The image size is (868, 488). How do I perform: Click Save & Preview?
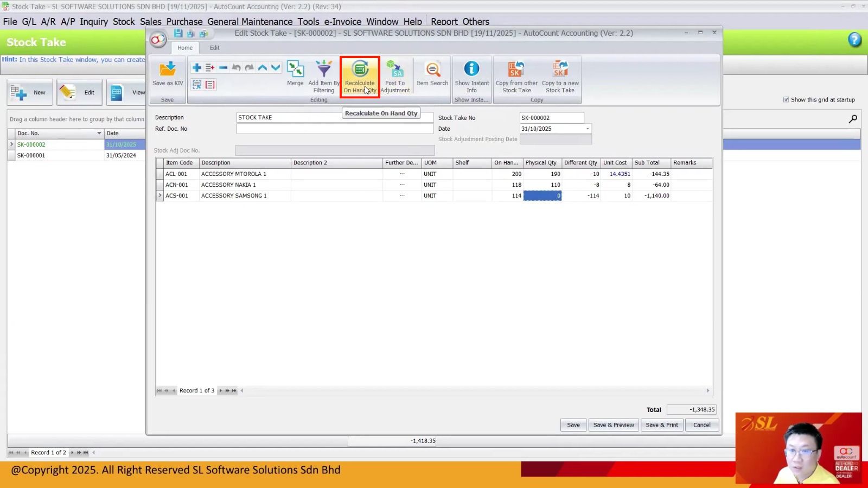click(614, 425)
